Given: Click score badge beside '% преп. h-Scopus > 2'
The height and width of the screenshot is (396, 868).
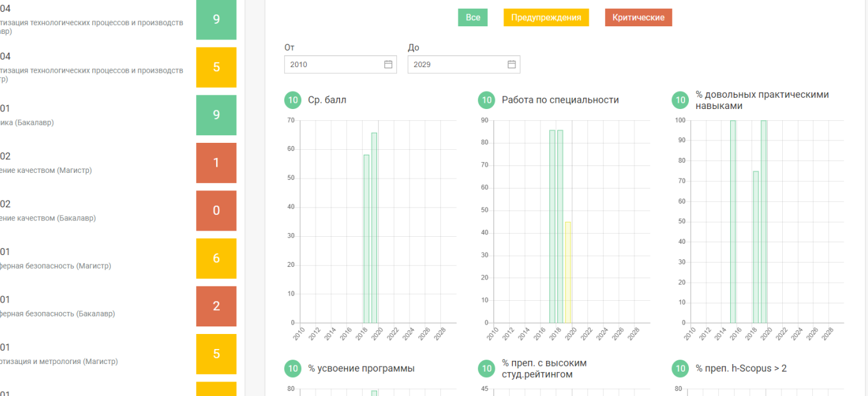Looking at the screenshot, I should coord(680,368).
